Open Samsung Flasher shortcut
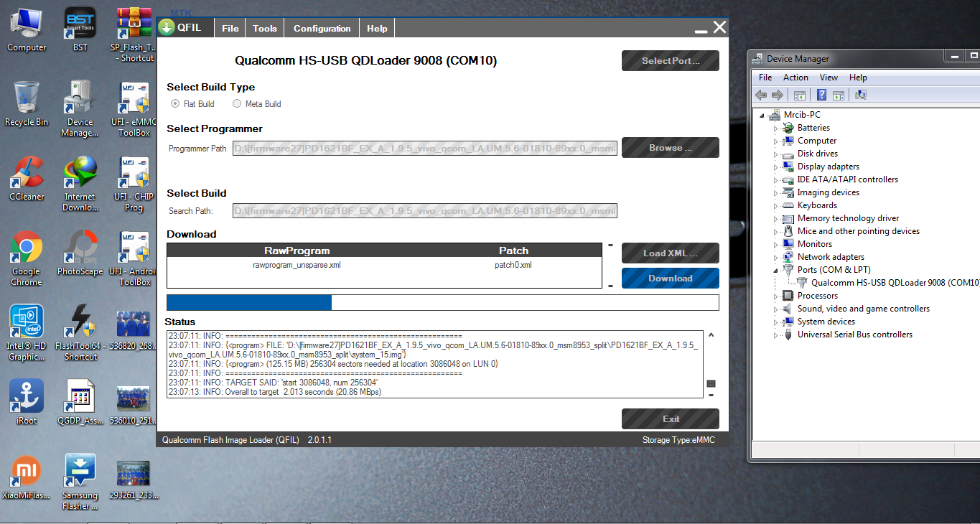The height and width of the screenshot is (524, 980). point(80,482)
